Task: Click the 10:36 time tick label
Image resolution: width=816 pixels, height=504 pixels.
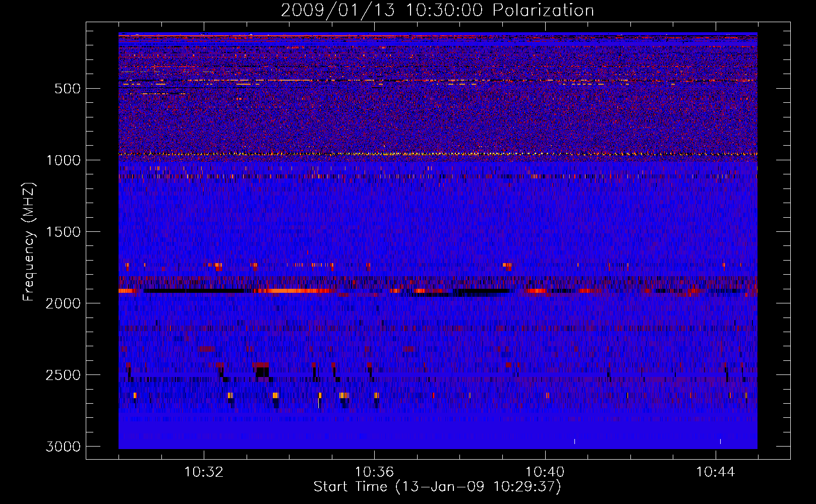Action: coord(374,472)
